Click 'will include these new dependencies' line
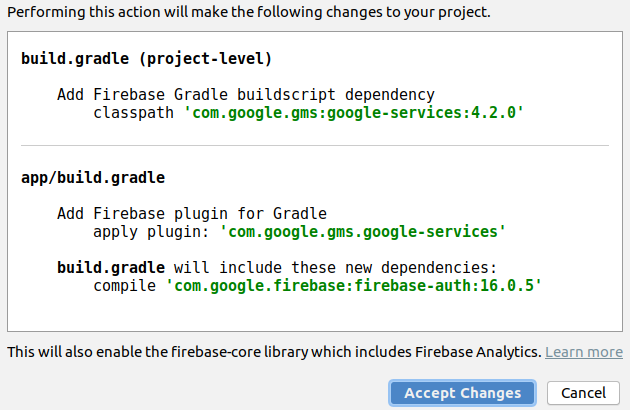 tap(334, 268)
